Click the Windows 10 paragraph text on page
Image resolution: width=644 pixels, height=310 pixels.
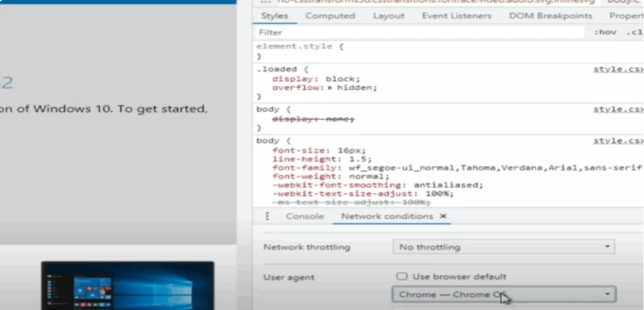[x=104, y=109]
